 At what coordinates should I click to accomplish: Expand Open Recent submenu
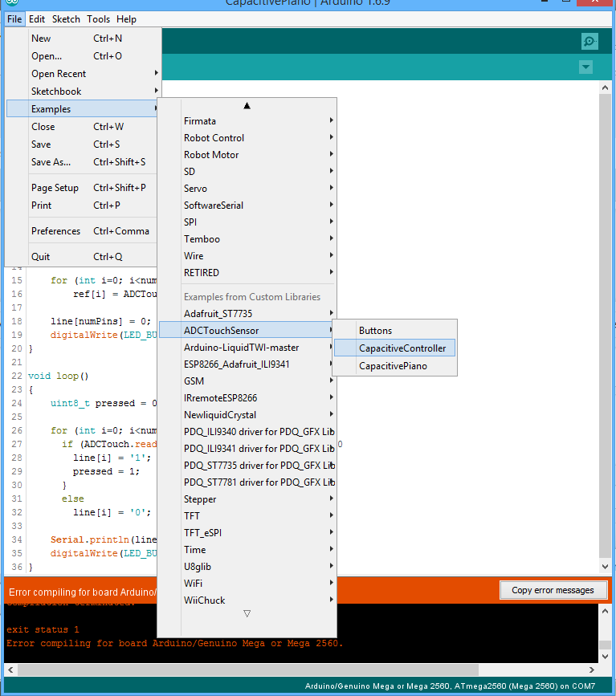tap(83, 74)
